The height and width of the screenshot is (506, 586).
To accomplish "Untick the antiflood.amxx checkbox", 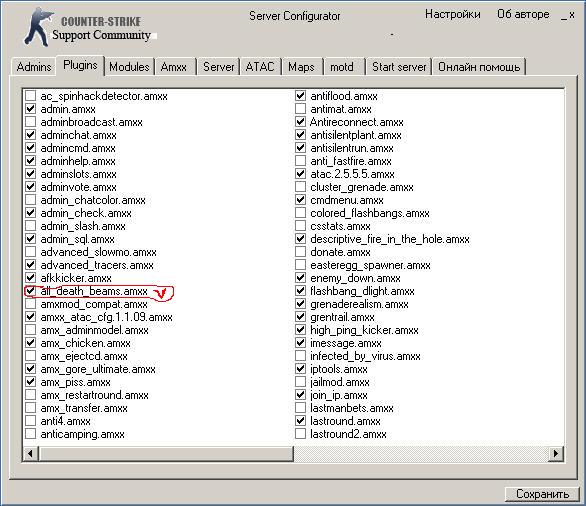I will 300,96.
